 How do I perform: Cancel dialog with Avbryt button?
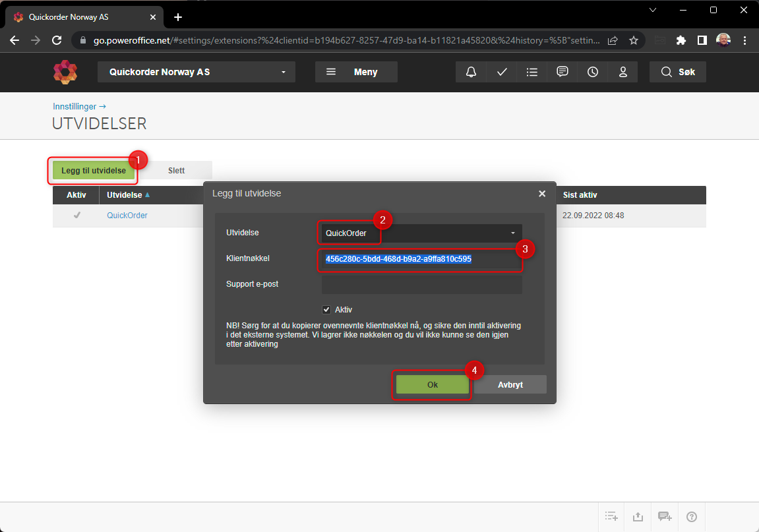pyautogui.click(x=510, y=385)
